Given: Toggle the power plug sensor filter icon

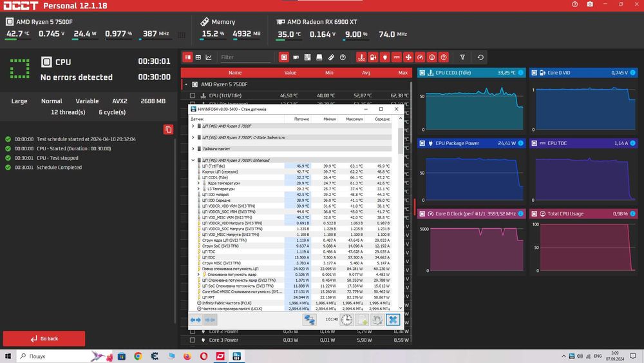Looking at the screenshot, I should point(385,57).
